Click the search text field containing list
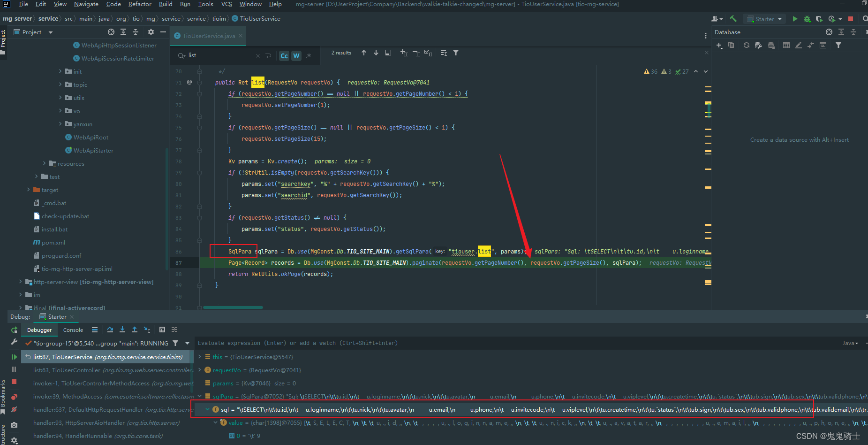Viewport: 868px width, 445px height. (220, 55)
